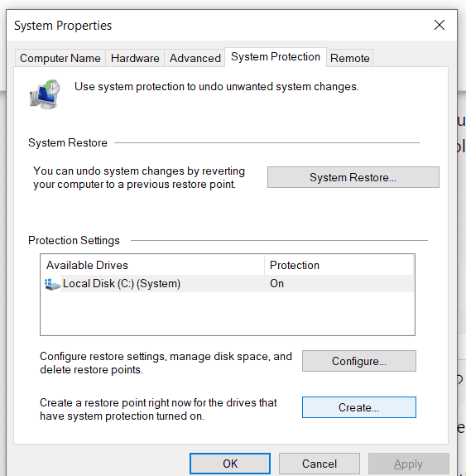Image resolution: width=466 pixels, height=476 pixels.
Task: Click the greyed-out Apply button
Action: click(408, 464)
